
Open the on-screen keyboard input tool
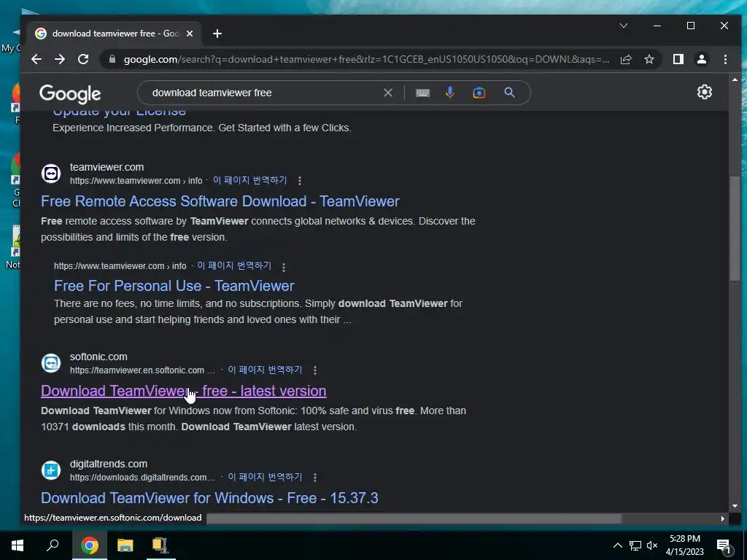point(422,93)
